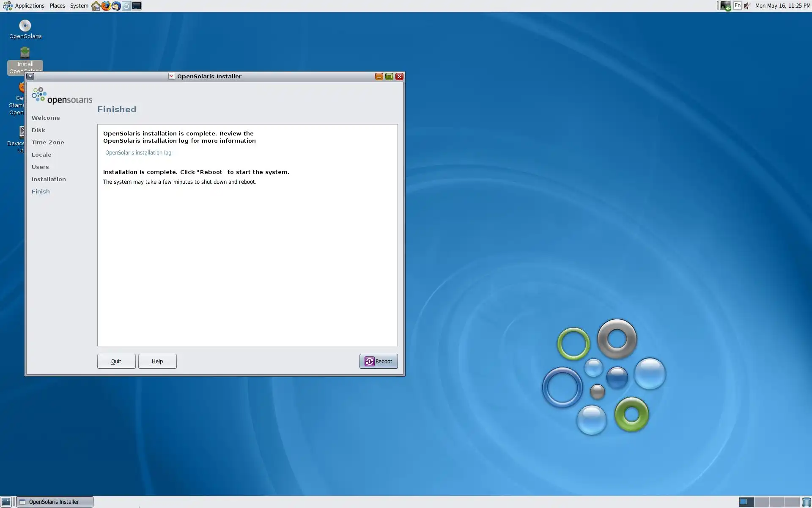Open the OpenSolaris disc desktop icon
This screenshot has height=508, width=812.
25,26
